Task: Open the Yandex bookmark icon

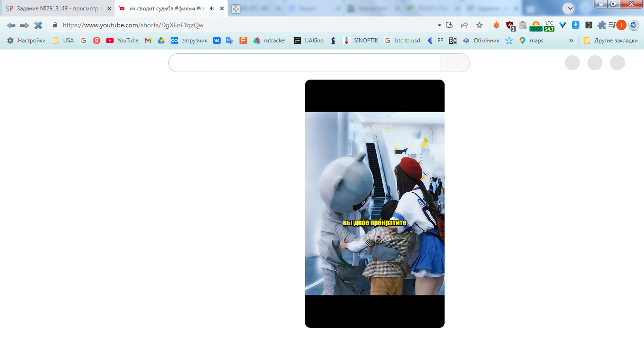Action: tap(97, 41)
